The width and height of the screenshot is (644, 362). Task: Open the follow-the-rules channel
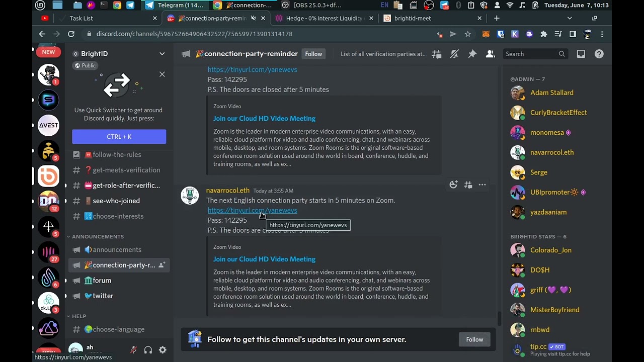119,154
